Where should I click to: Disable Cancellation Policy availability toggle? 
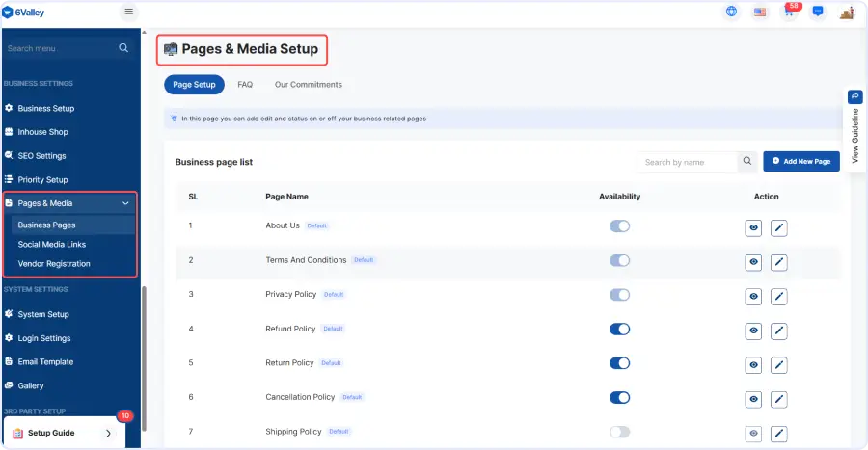click(619, 397)
